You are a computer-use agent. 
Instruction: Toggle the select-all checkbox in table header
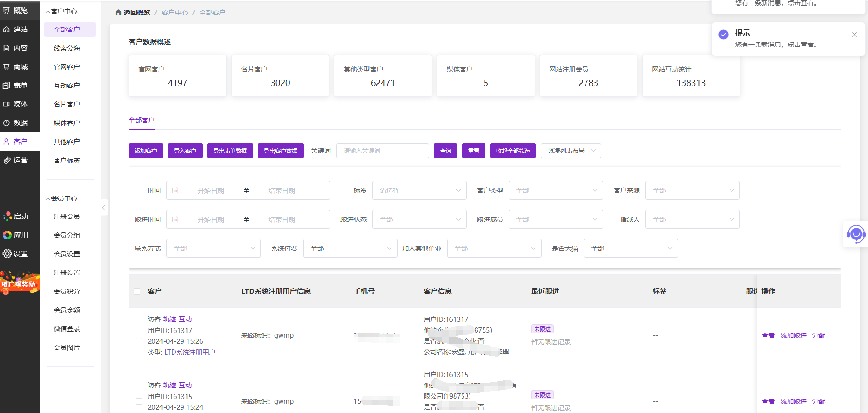click(137, 291)
